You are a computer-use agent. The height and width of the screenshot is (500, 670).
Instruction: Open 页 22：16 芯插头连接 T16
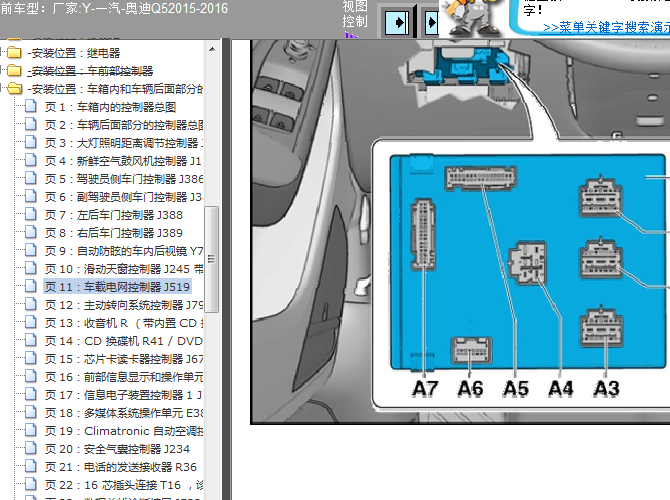click(123, 485)
